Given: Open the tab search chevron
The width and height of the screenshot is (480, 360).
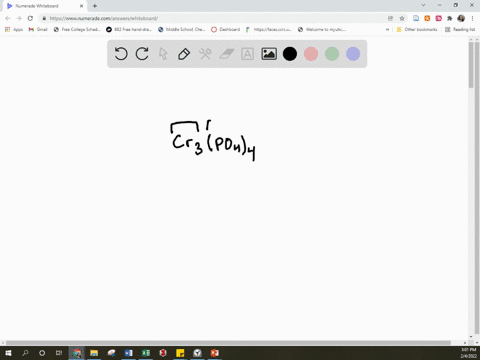Looking at the screenshot, I should [423, 5].
